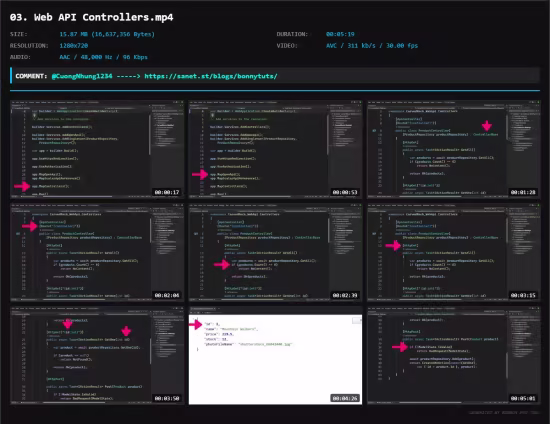
Task: Select the resolution value 1280x720
Action: [x=74, y=46]
